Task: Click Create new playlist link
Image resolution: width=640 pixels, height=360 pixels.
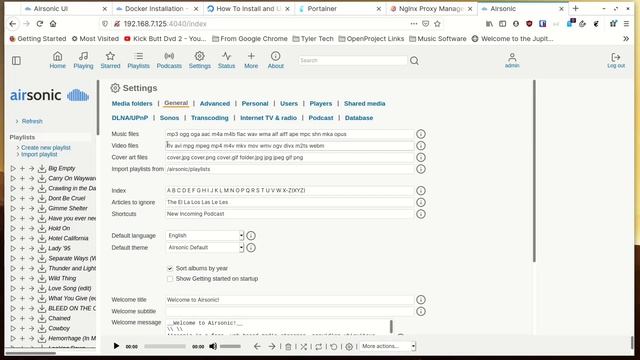Action: (46, 148)
